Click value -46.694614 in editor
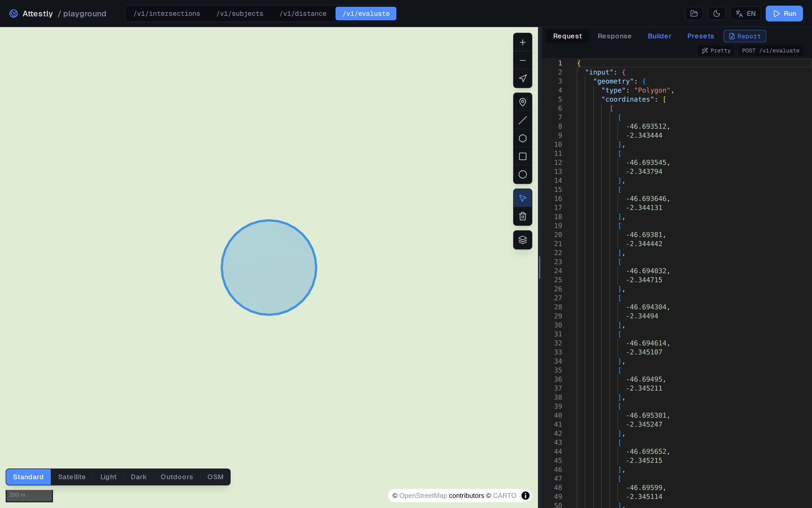The image size is (812, 508). [646, 343]
